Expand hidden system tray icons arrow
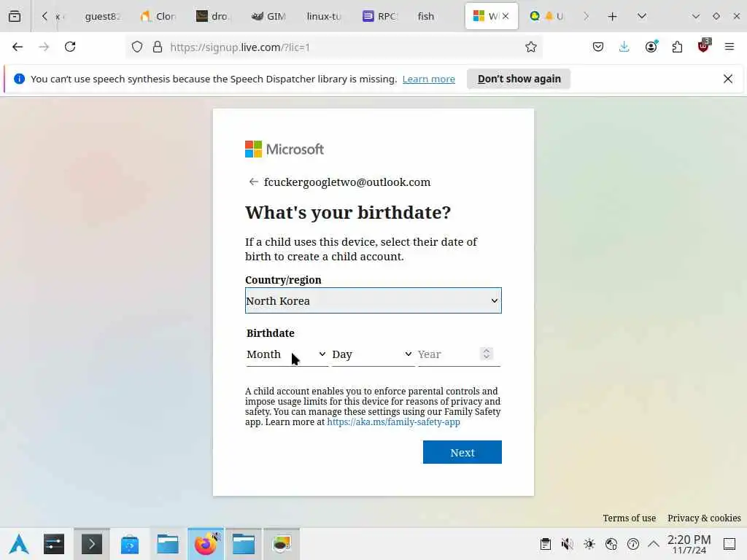The width and height of the screenshot is (747, 560). (654, 544)
